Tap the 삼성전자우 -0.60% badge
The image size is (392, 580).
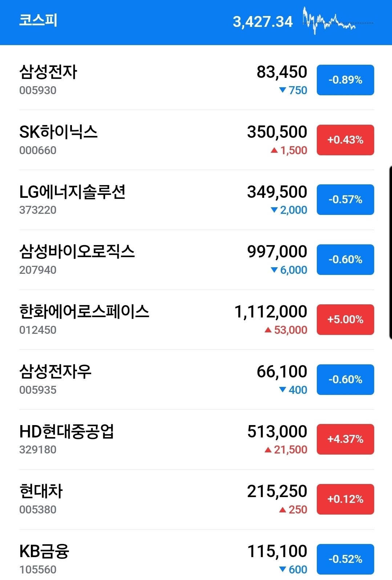[345, 380]
